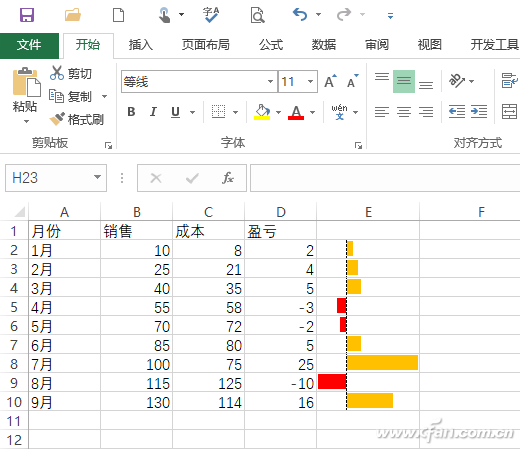The height and width of the screenshot is (449, 520).
Task: Click into the formula bar input
Action: [385, 178]
